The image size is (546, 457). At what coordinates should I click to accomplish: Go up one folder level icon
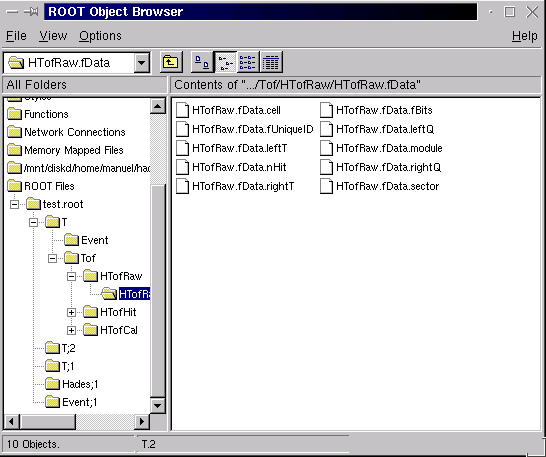click(x=171, y=62)
